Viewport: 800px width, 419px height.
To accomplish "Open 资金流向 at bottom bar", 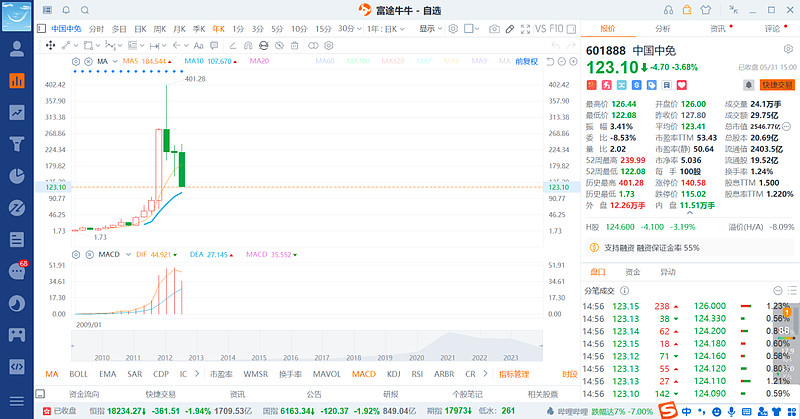I will point(84,394).
